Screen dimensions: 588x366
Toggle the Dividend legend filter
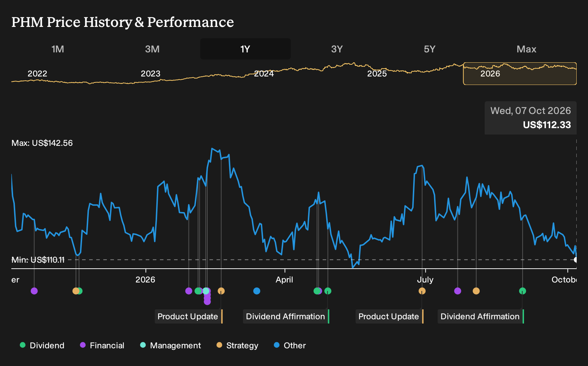[42, 345]
